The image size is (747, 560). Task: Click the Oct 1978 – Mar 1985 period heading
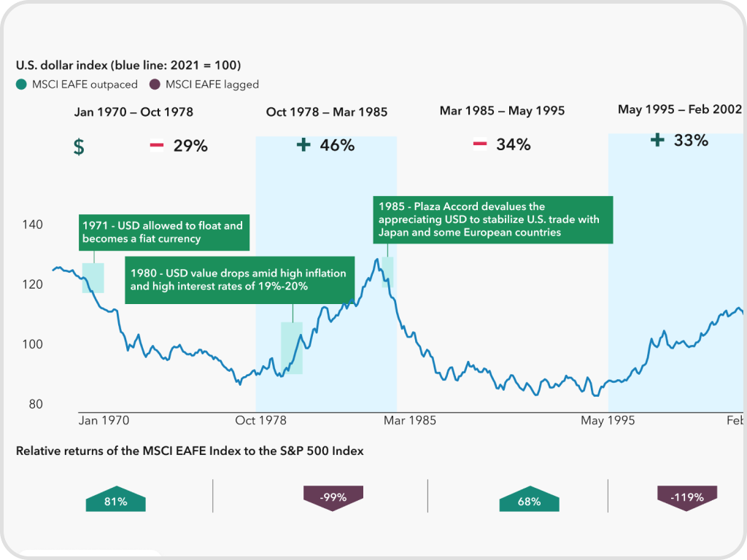click(x=327, y=112)
